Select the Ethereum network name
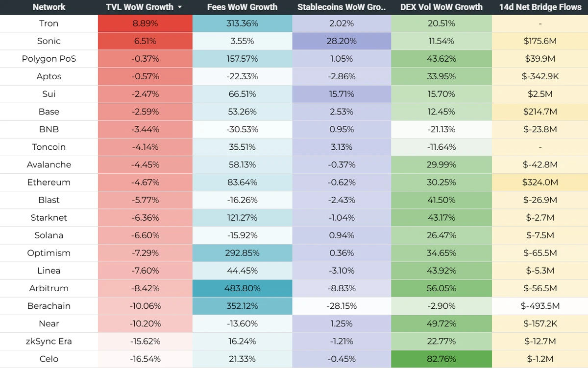The height and width of the screenshot is (369, 588). 49,183
